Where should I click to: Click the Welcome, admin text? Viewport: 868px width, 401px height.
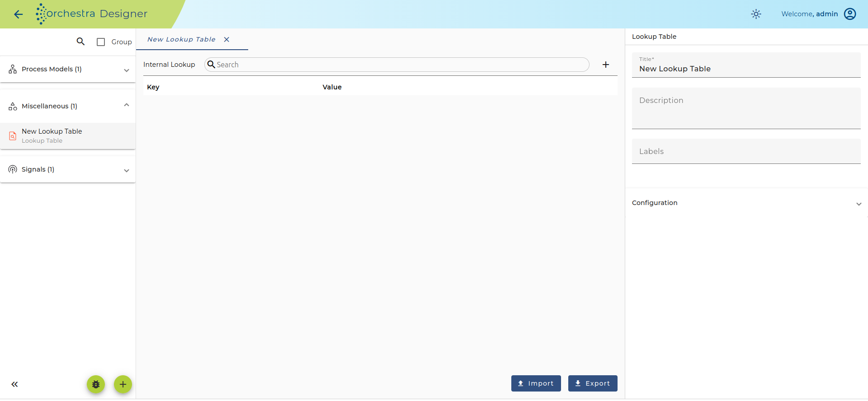pyautogui.click(x=810, y=14)
